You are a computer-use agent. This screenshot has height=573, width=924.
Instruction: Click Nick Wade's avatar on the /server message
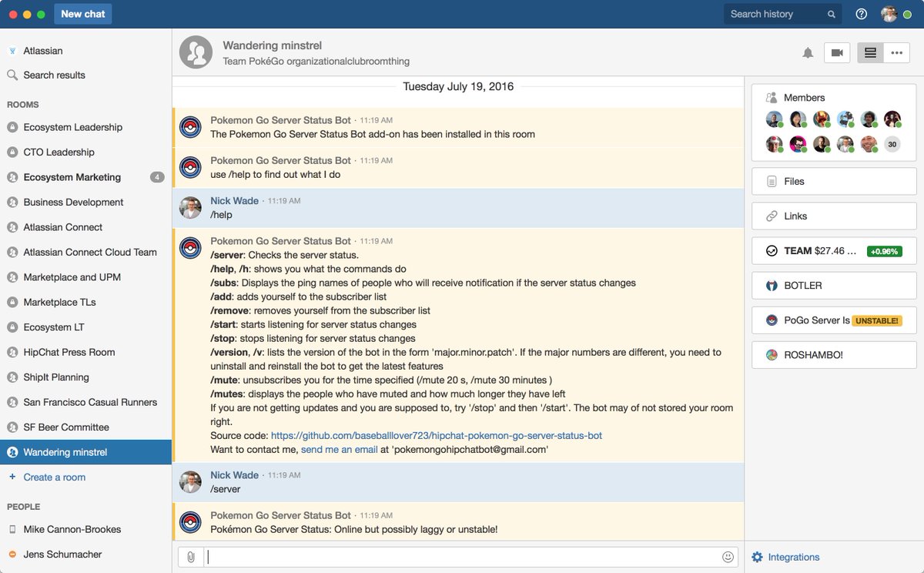point(190,482)
